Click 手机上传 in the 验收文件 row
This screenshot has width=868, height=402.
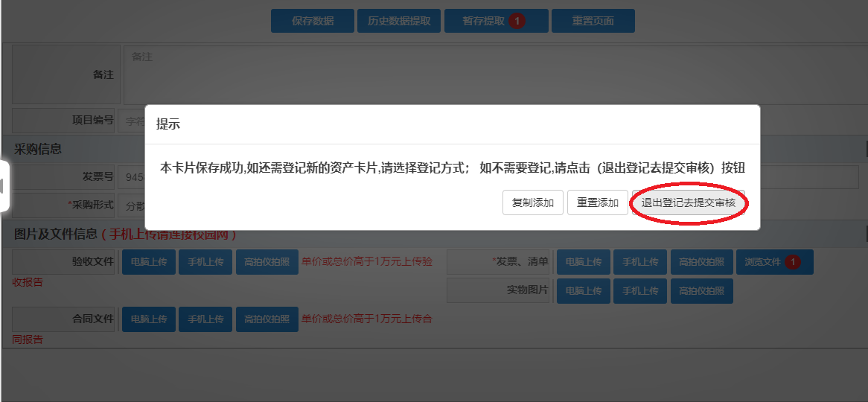tap(205, 262)
